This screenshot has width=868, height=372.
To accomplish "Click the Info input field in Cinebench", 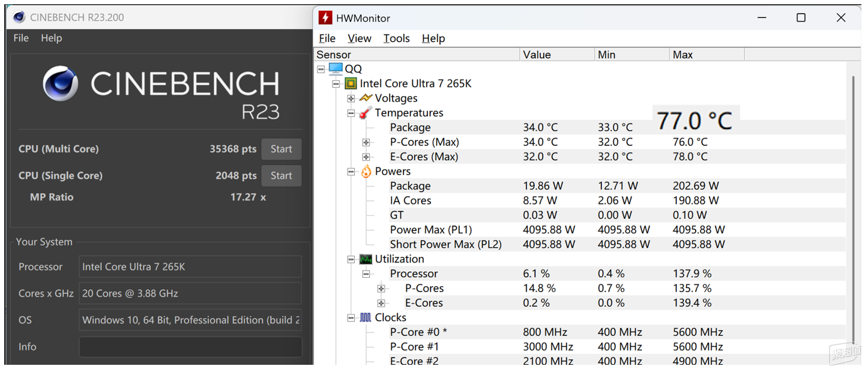I will tap(190, 347).
